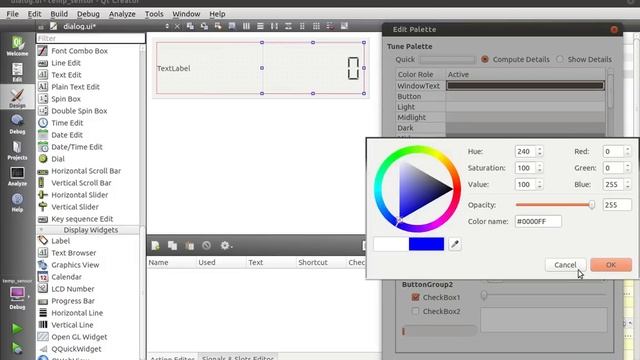The width and height of the screenshot is (640, 360).
Task: Click the green Run button
Action: 17,328
